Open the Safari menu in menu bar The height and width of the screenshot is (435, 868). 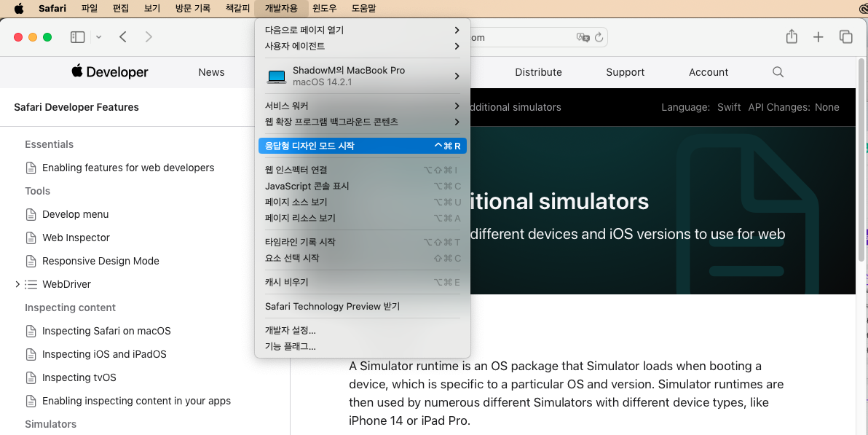52,8
